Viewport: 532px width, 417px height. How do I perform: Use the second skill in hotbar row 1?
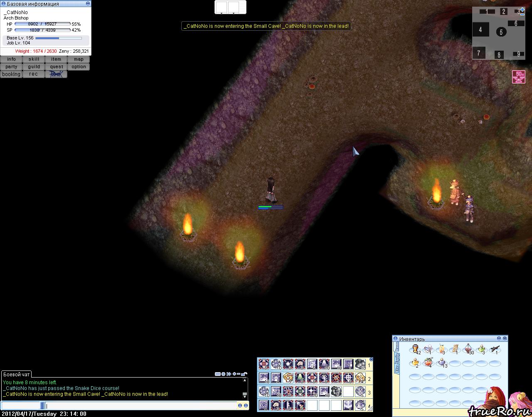pyautogui.click(x=276, y=364)
